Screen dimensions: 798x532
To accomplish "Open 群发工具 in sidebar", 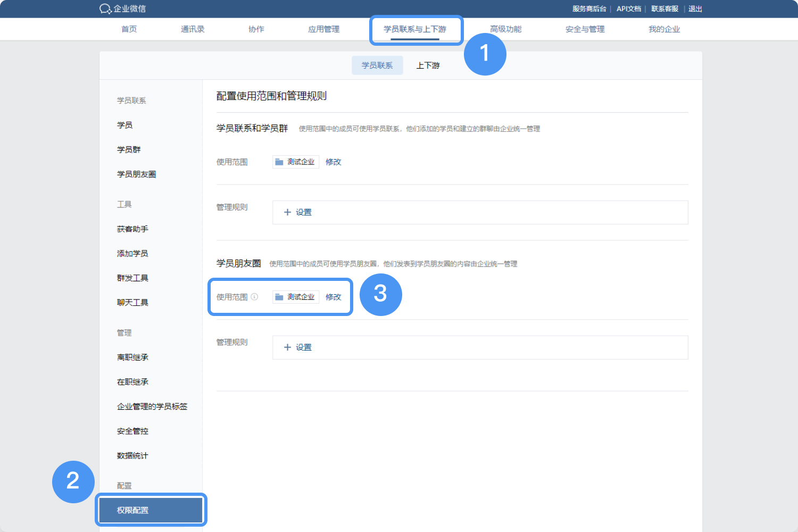I will pos(132,278).
